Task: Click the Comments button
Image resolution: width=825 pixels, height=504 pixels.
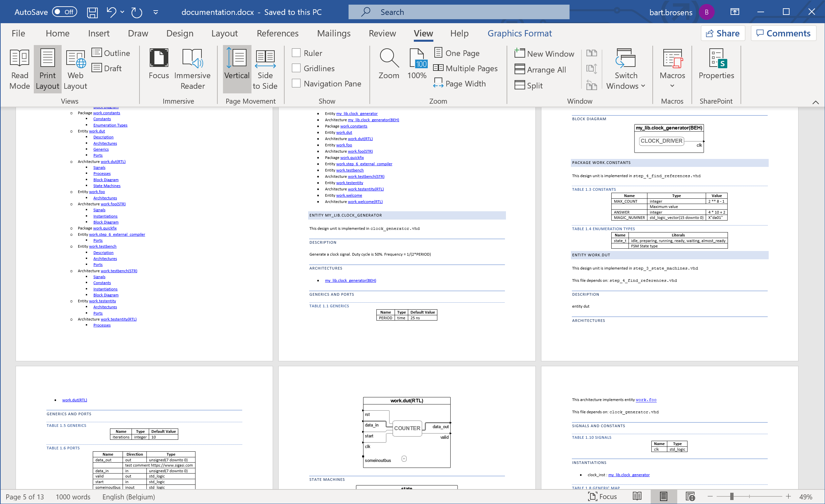Action: pyautogui.click(x=784, y=33)
